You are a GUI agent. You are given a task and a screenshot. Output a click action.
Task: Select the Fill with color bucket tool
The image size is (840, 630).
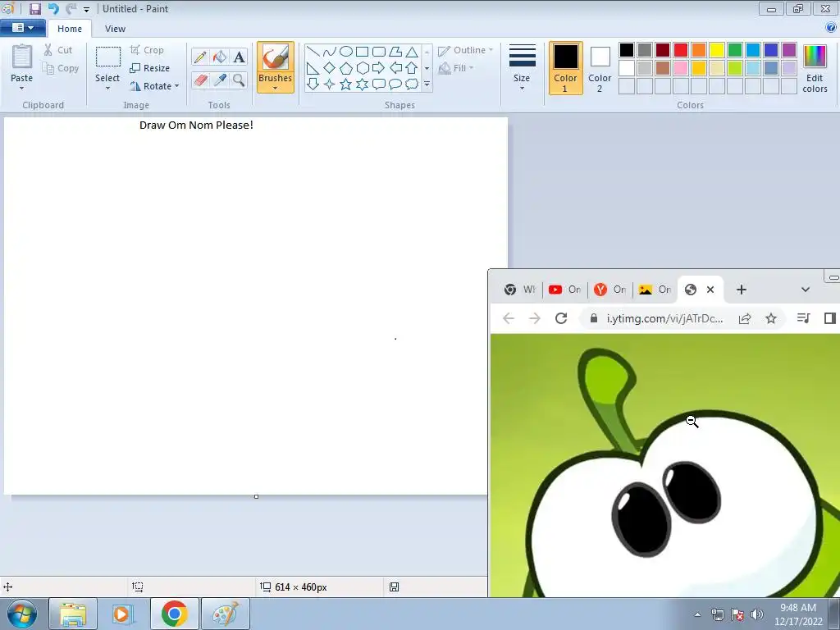coord(220,57)
